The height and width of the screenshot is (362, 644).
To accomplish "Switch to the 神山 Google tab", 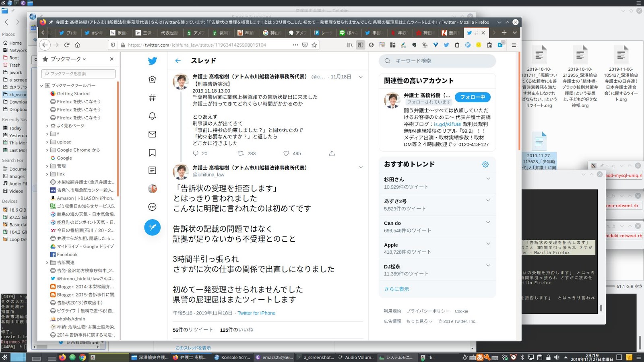I will click(x=272, y=33).
